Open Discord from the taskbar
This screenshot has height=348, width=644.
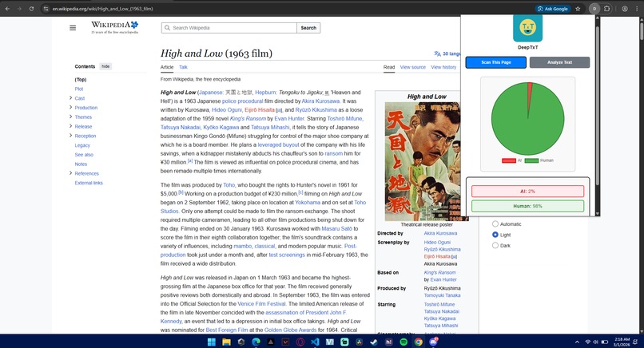coord(433,342)
